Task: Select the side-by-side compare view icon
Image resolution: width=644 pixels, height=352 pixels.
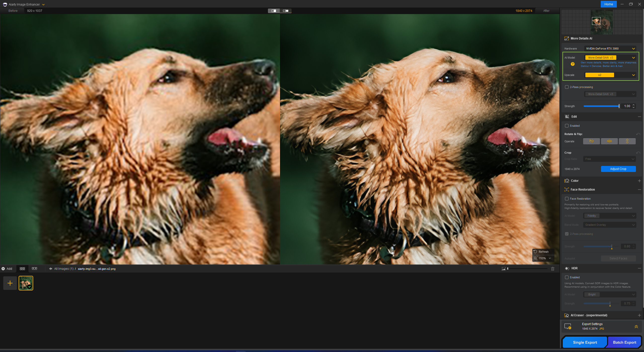Action: pos(286,11)
